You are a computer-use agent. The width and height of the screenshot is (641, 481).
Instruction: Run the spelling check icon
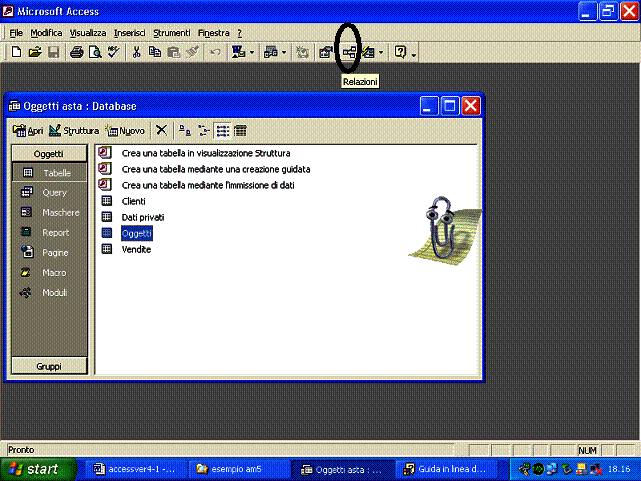113,52
